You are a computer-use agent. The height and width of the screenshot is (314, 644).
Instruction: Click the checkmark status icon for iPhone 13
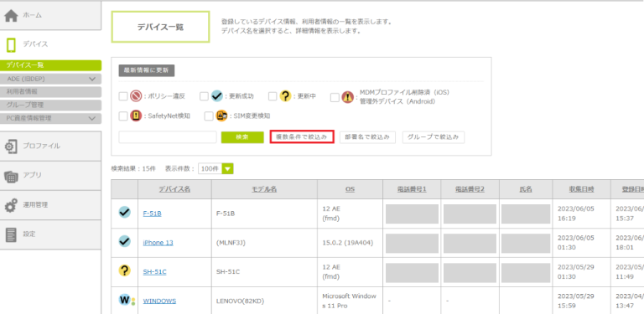coord(124,241)
